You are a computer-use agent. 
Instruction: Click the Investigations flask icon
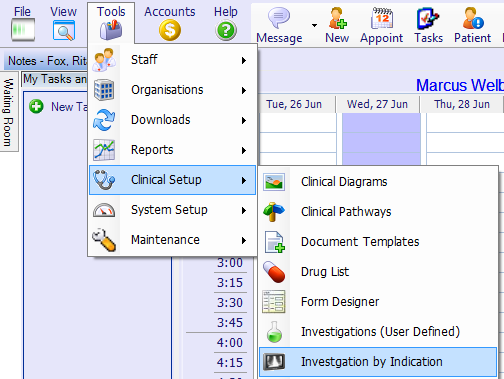click(x=274, y=332)
